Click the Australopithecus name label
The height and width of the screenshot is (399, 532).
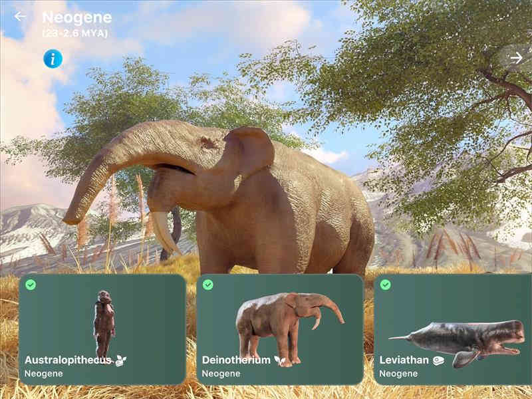click(68, 360)
